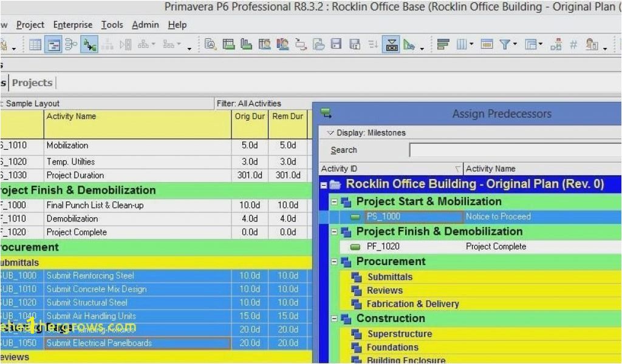Viewport: 622px width, 364px height.
Task: Show the Activity Usage Spreadsheet icon
Action: [228, 44]
